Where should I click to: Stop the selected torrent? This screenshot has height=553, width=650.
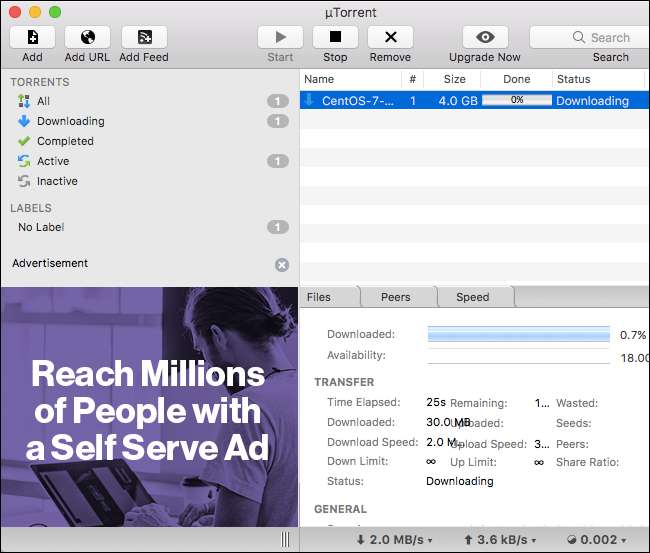point(335,37)
